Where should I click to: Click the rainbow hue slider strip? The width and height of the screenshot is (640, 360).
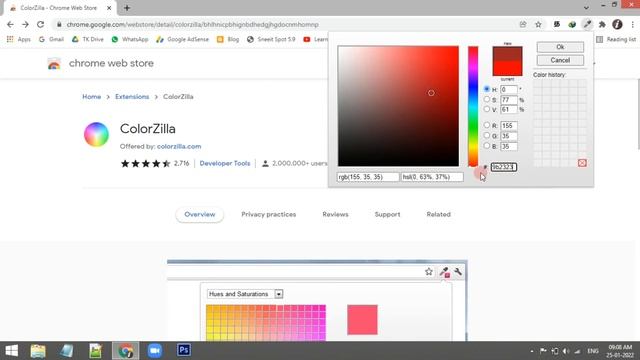tap(473, 106)
